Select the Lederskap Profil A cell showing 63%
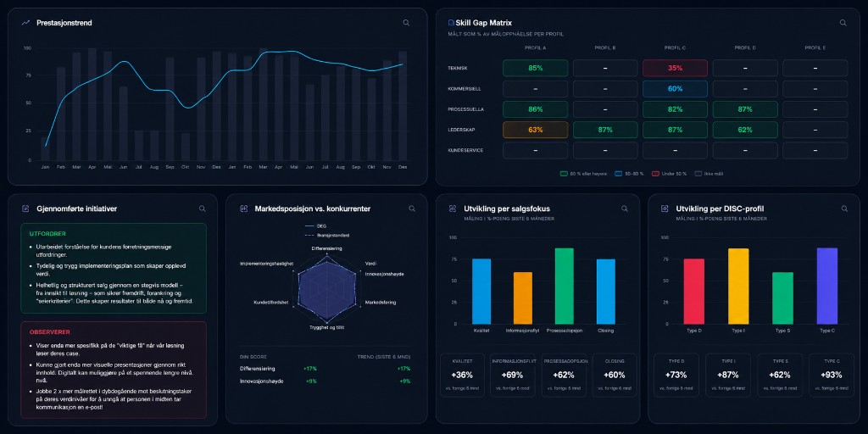The image size is (868, 434). (536, 130)
